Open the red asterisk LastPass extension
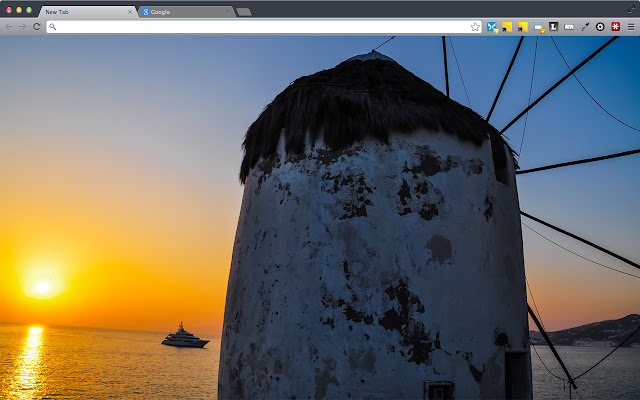This screenshot has width=640, height=400. tap(616, 27)
